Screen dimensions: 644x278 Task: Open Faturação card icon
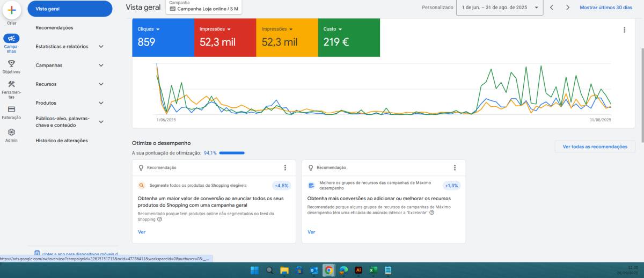[x=11, y=109]
